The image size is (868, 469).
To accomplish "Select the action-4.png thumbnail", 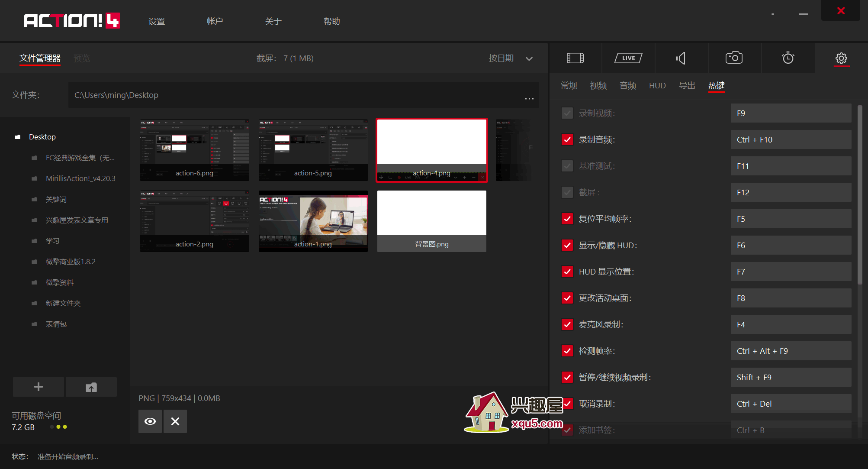I will coord(432,150).
